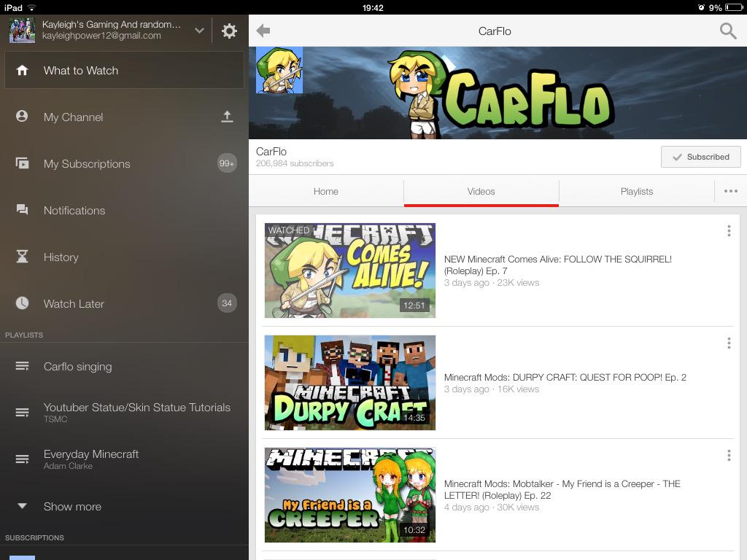Play Durpy Craft video thumbnail
Image resolution: width=747 pixels, height=560 pixels.
[x=350, y=383]
